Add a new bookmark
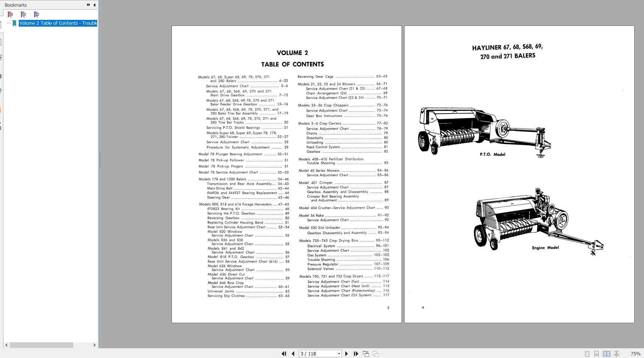The image size is (644, 358). (23, 14)
